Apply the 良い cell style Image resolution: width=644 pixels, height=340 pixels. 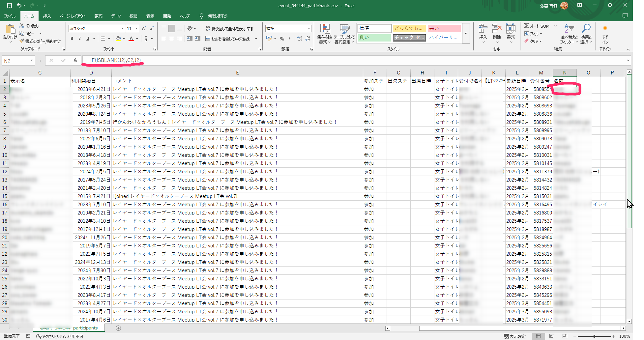(x=374, y=38)
